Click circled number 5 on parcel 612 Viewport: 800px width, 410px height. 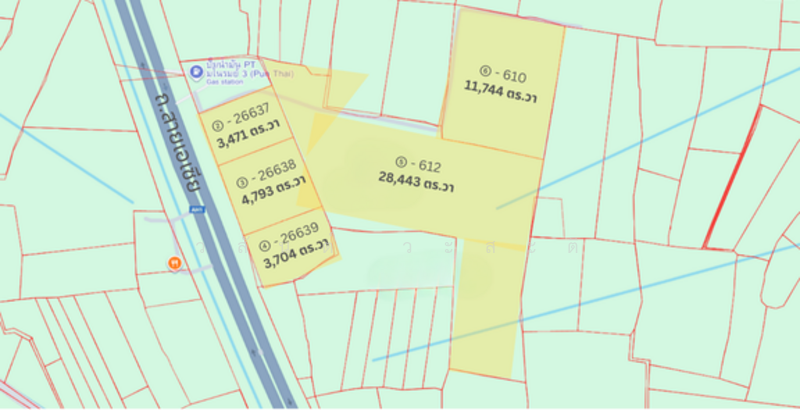point(400,163)
